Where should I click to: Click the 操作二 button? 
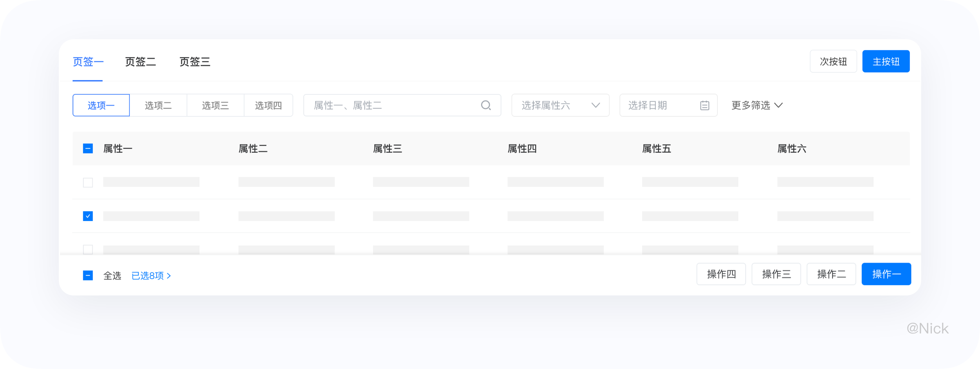click(x=831, y=274)
